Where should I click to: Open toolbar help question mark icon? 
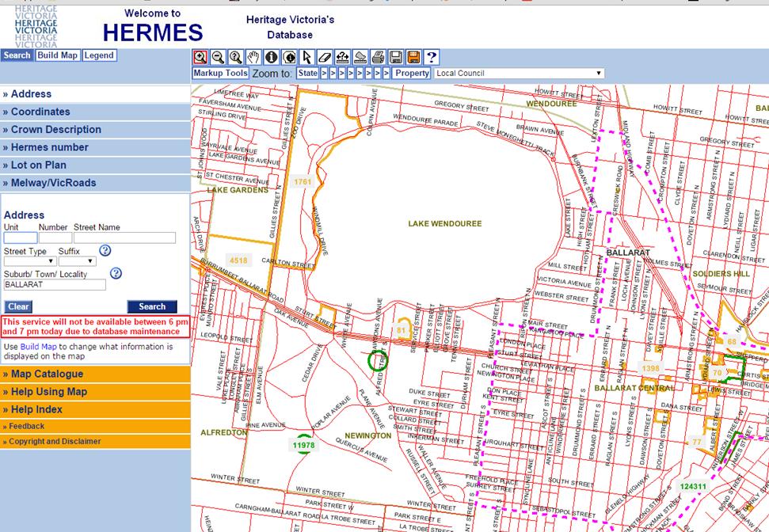point(432,57)
